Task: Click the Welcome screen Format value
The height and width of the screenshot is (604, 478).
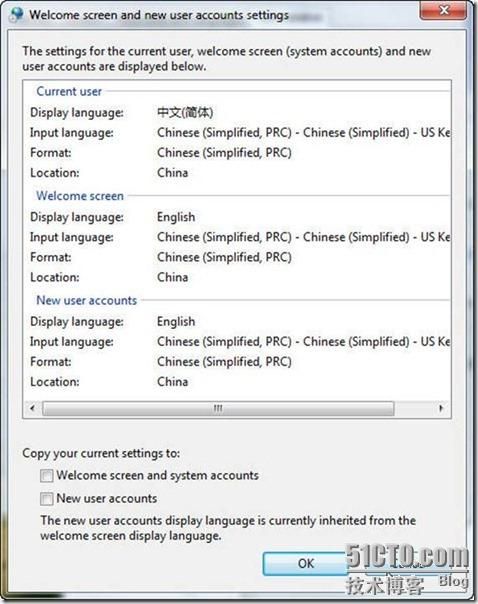Action: click(224, 257)
